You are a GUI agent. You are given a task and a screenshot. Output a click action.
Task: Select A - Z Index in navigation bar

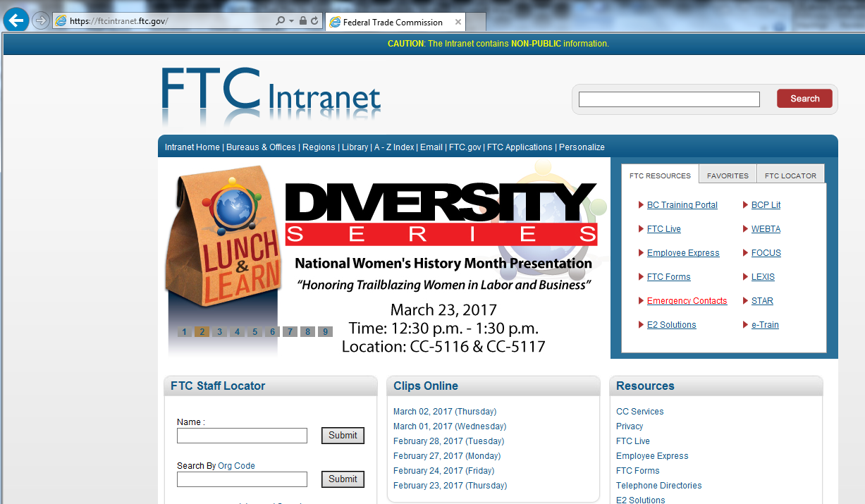coord(394,147)
